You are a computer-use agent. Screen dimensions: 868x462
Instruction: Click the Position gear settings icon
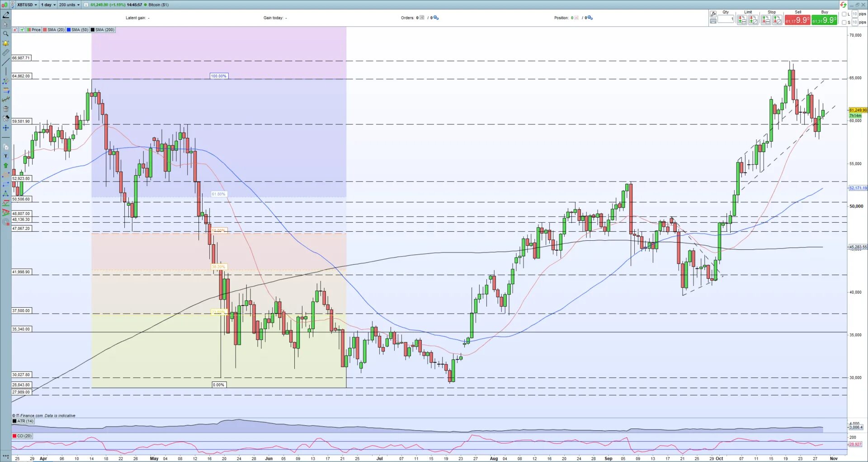pyautogui.click(x=590, y=18)
